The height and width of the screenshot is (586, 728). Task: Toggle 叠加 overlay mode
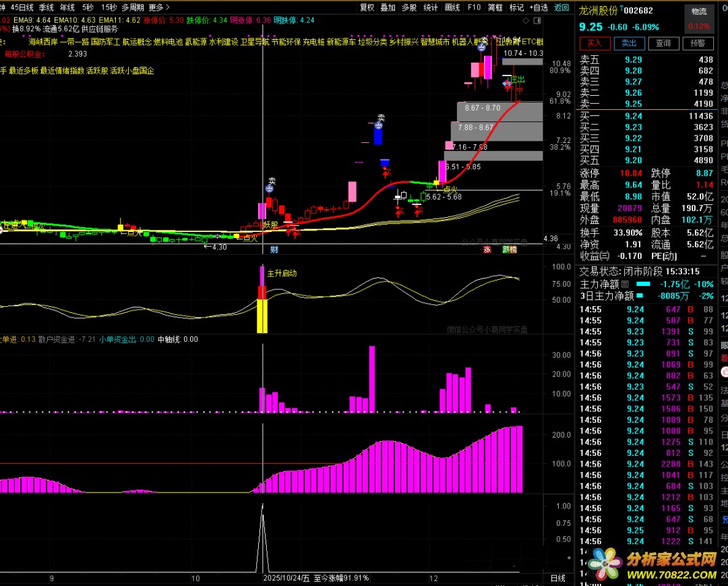(388, 7)
